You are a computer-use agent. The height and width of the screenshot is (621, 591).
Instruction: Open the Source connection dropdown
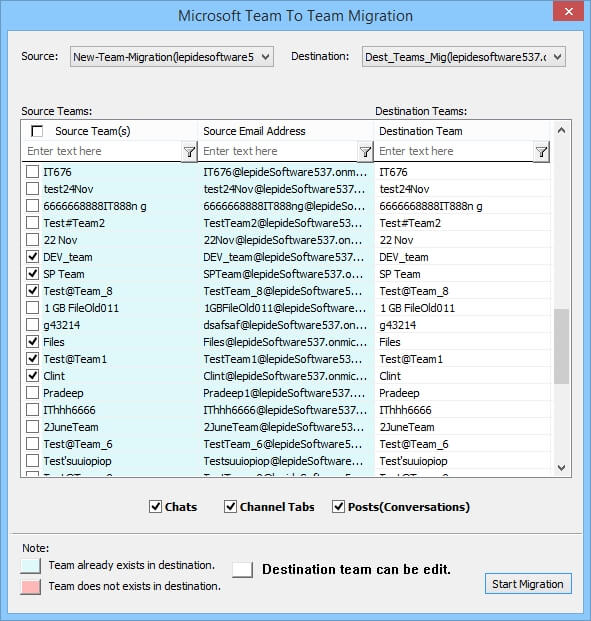tap(172, 57)
